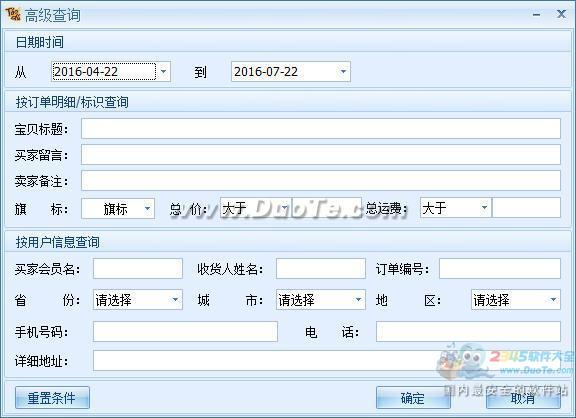Viewport: 576px width, 418px height.
Task: Click the 宝贝标题 text field
Action: [x=321, y=129]
